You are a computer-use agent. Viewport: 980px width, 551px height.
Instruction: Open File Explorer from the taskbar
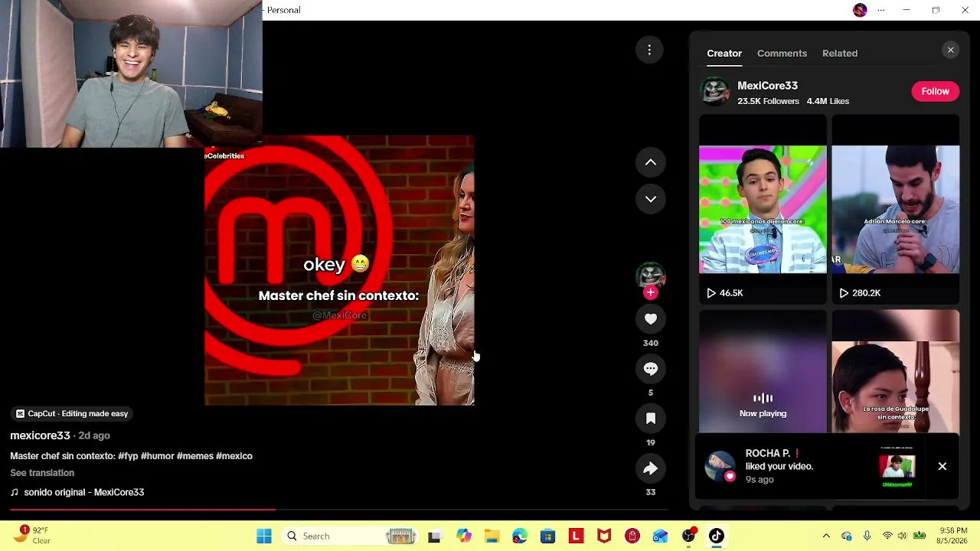pos(492,536)
